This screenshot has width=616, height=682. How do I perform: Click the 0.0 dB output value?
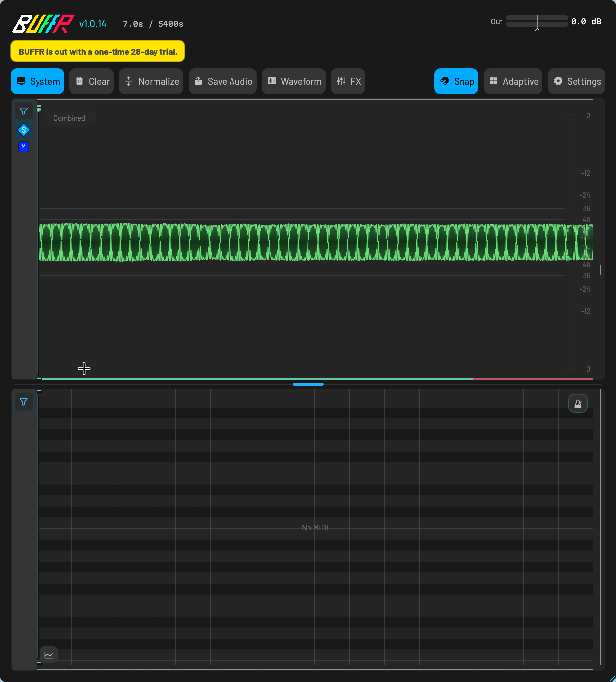(x=586, y=21)
